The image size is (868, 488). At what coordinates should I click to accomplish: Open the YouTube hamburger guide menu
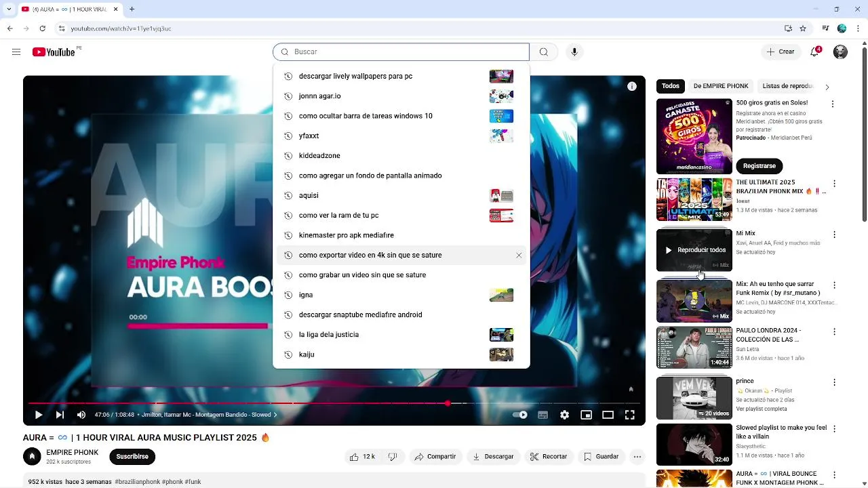point(16,52)
